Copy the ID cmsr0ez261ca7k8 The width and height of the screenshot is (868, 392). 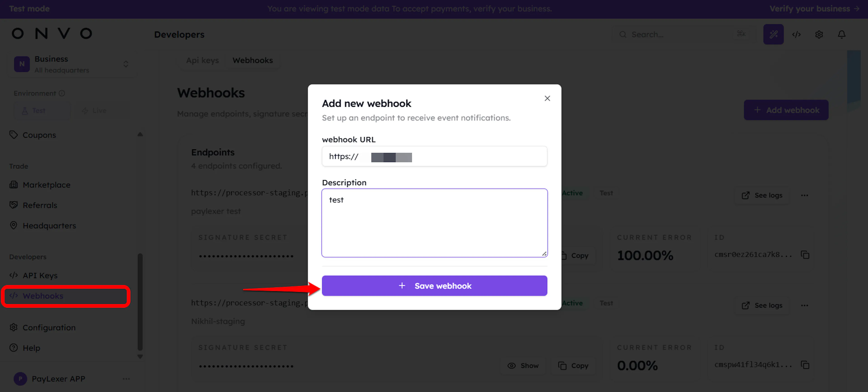coord(805,255)
